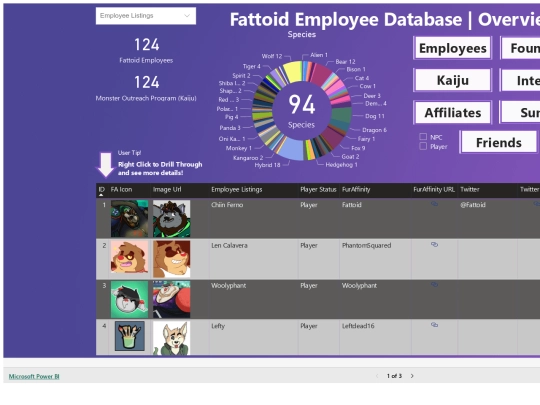Click the Dog 11 chart label

tap(375, 116)
